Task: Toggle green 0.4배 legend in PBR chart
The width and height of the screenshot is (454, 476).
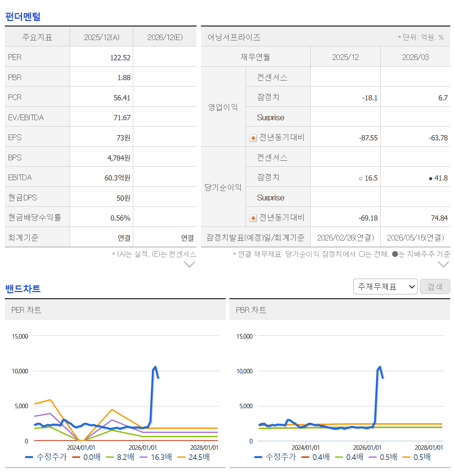Action: (349, 457)
